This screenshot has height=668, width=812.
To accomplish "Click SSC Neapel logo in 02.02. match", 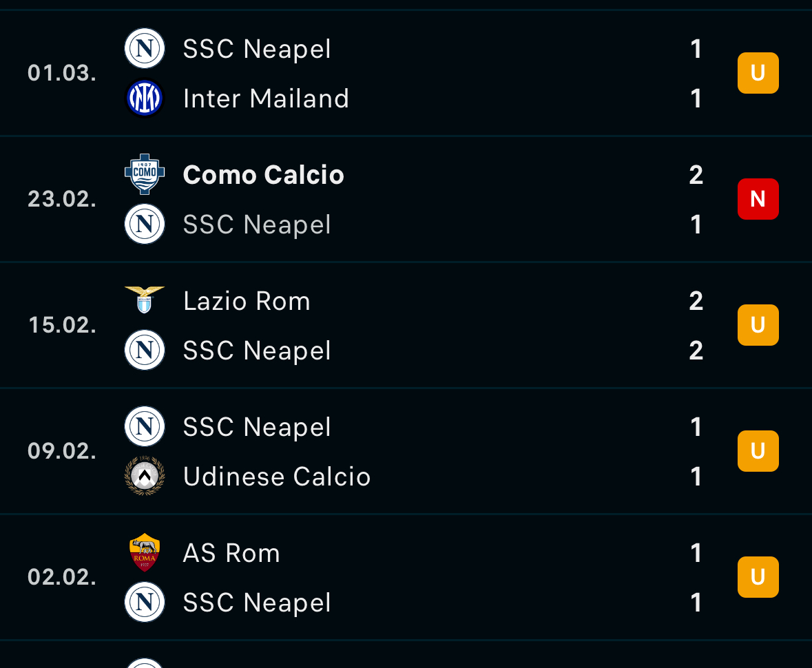I will pyautogui.click(x=145, y=603).
